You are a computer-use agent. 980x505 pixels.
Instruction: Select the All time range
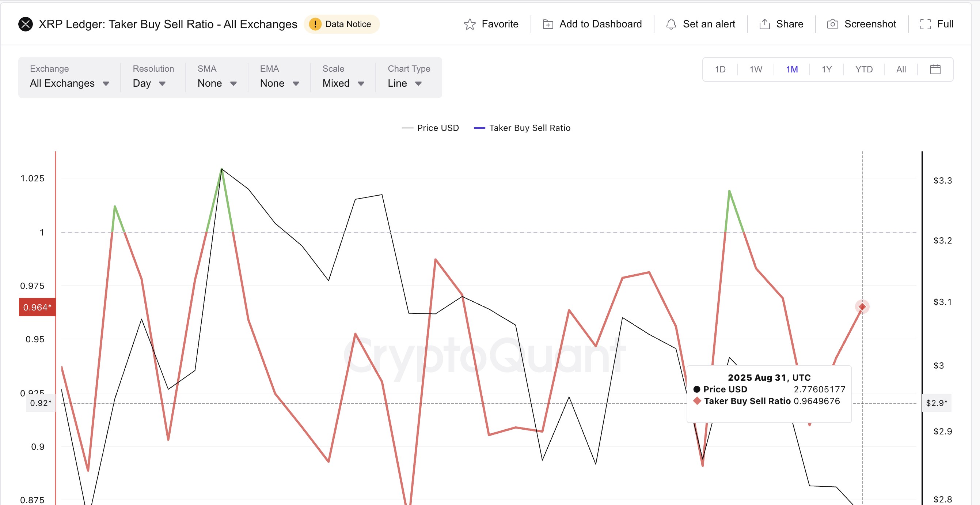pyautogui.click(x=901, y=69)
